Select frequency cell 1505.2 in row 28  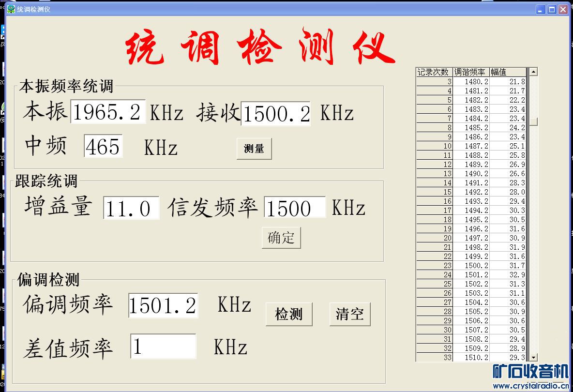471,312
